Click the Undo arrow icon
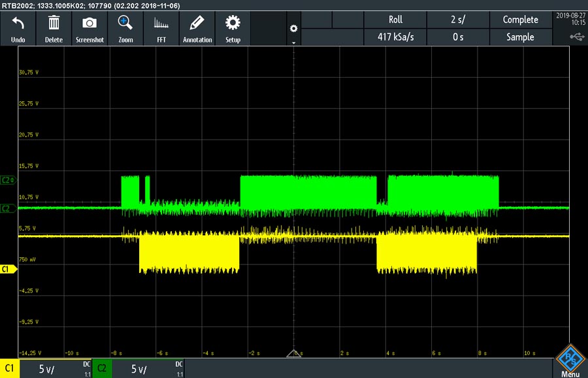 pos(18,24)
